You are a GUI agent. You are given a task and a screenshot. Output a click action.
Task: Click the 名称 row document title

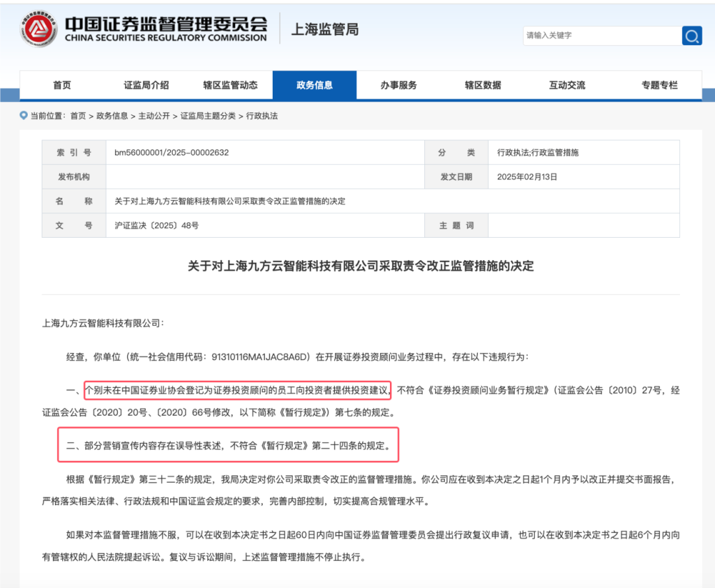[230, 201]
